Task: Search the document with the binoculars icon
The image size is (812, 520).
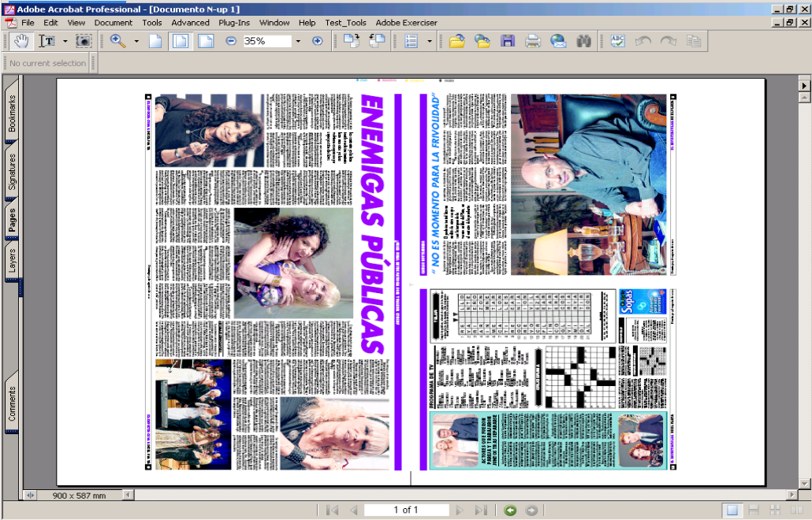Action: pyautogui.click(x=583, y=42)
